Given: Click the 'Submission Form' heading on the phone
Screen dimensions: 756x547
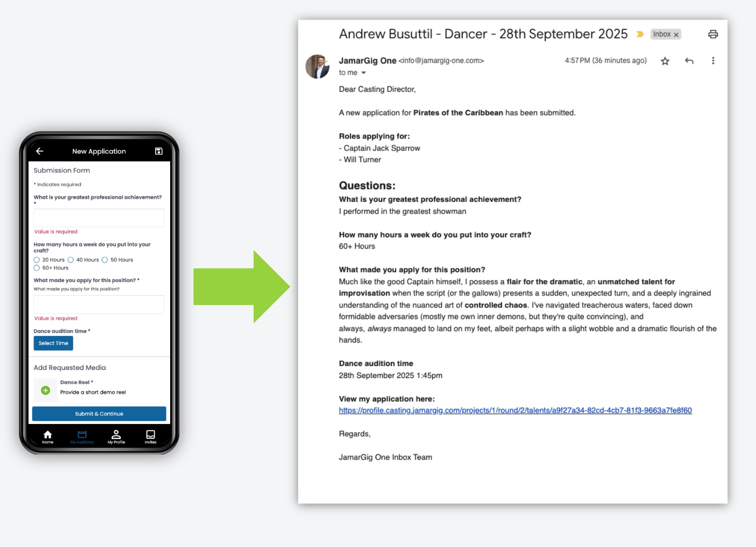Looking at the screenshot, I should pyautogui.click(x=62, y=170).
